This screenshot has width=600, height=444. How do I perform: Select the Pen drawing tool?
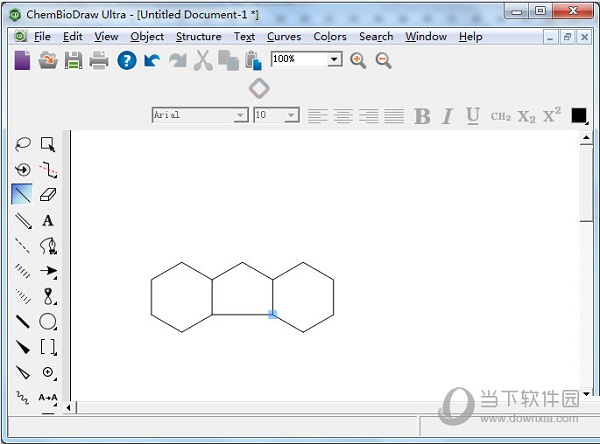[48, 246]
